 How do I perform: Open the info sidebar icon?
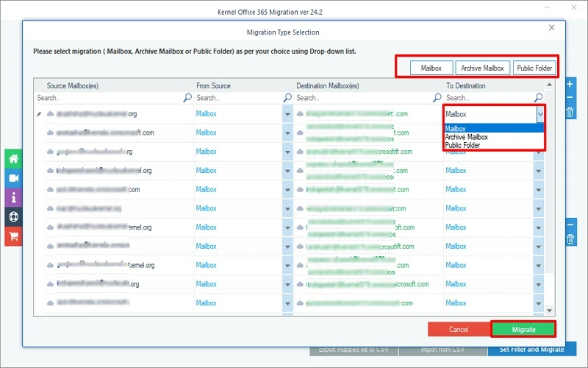(13, 197)
